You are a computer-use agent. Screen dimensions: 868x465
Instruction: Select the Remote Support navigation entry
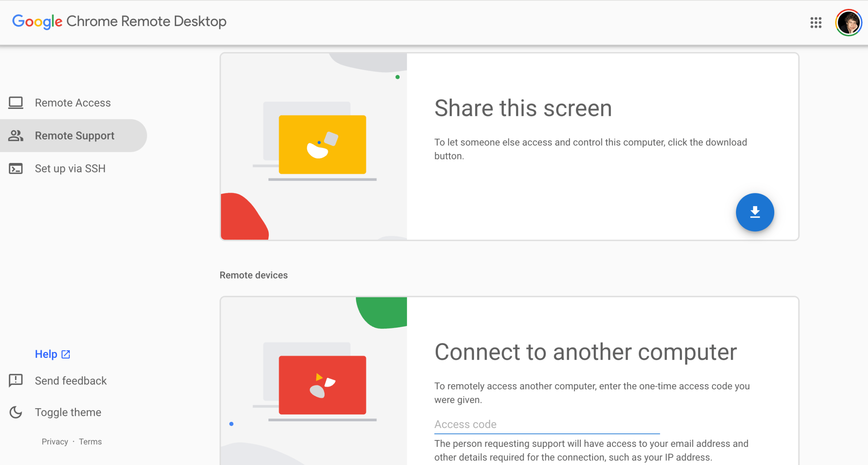[x=75, y=135]
